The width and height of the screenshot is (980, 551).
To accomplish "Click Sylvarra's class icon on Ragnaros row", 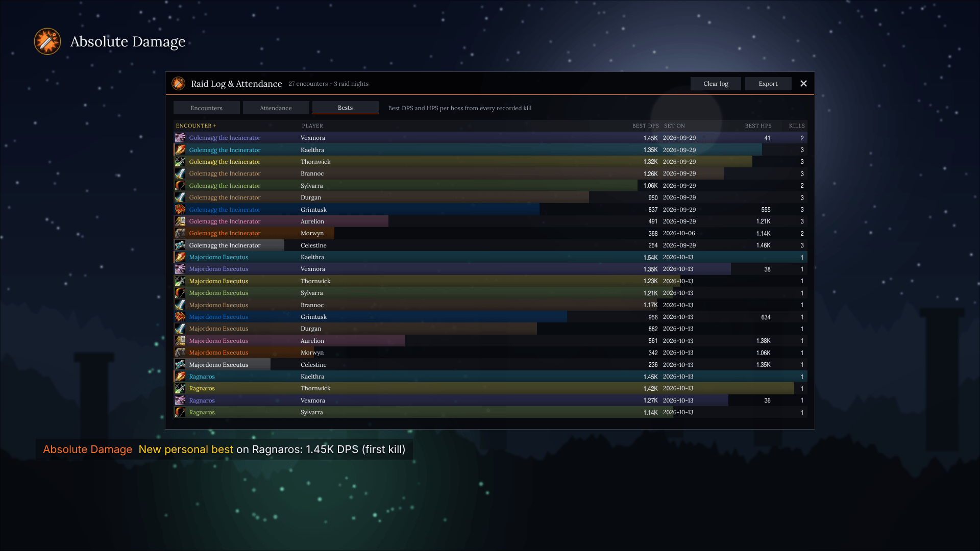I will 180,412.
